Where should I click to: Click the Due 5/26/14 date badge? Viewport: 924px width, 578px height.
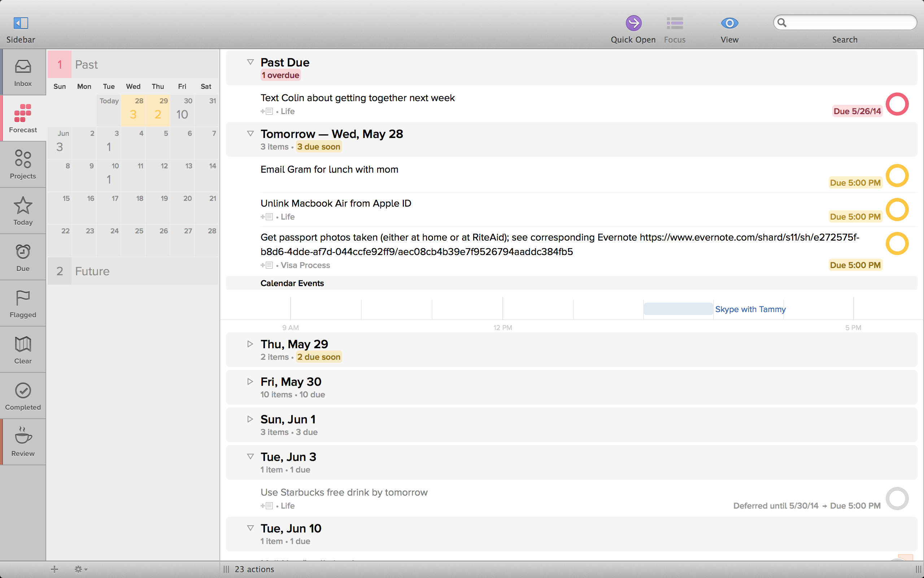point(857,111)
